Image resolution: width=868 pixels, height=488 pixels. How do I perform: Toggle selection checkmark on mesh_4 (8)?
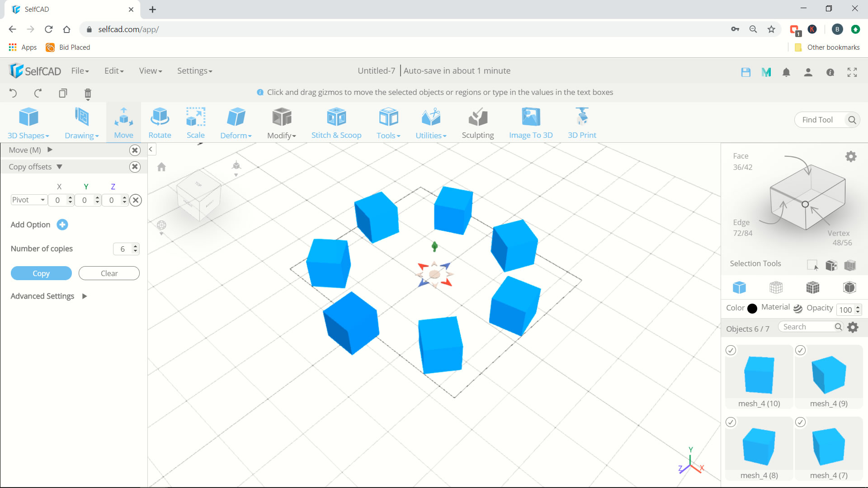tap(731, 422)
